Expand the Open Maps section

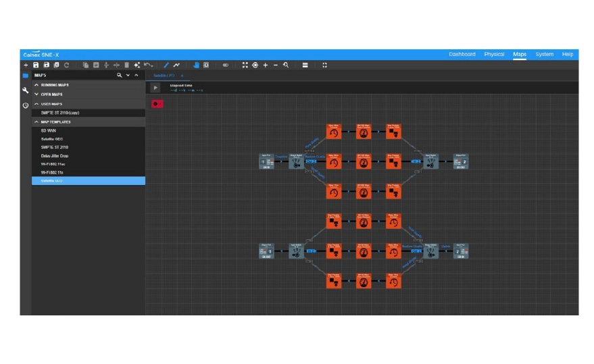coord(36,95)
